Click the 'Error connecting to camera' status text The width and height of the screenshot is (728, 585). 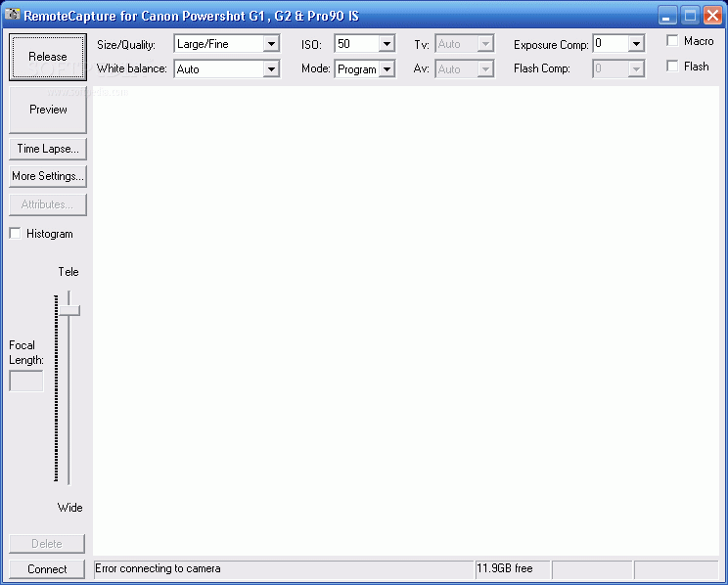158,568
